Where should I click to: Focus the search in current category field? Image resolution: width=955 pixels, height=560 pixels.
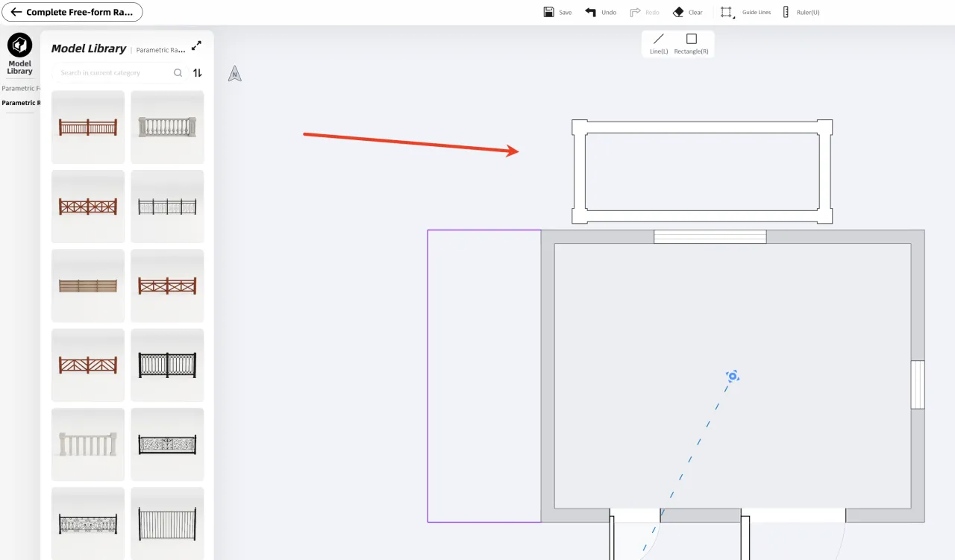coord(112,73)
